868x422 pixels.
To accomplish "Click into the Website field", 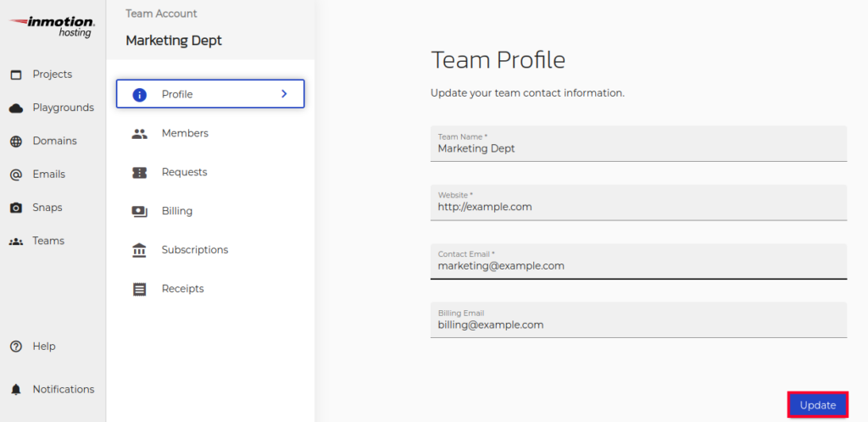I will pyautogui.click(x=638, y=207).
